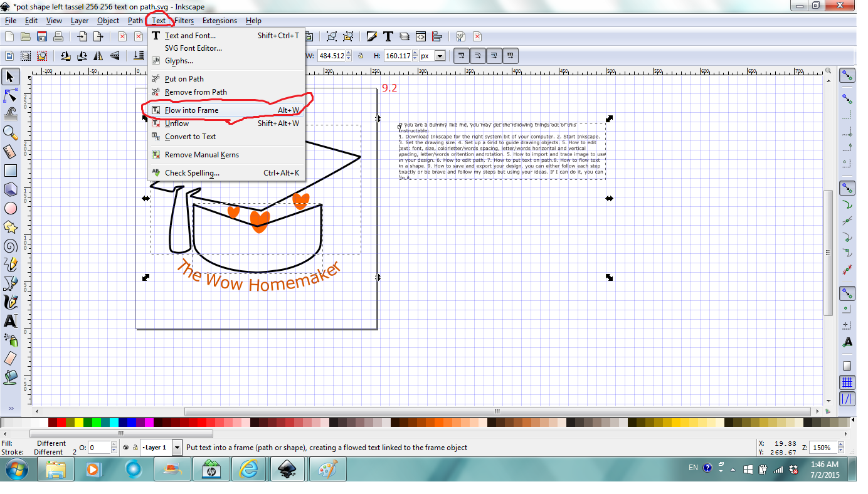This screenshot has height=494, width=868.
Task: Toggle snap to guides button
Action: click(x=847, y=399)
